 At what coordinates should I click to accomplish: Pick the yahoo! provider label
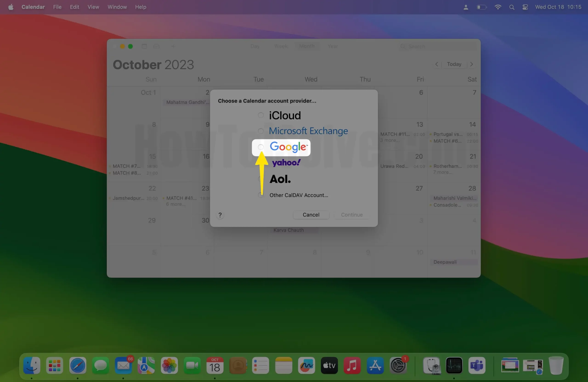point(286,163)
